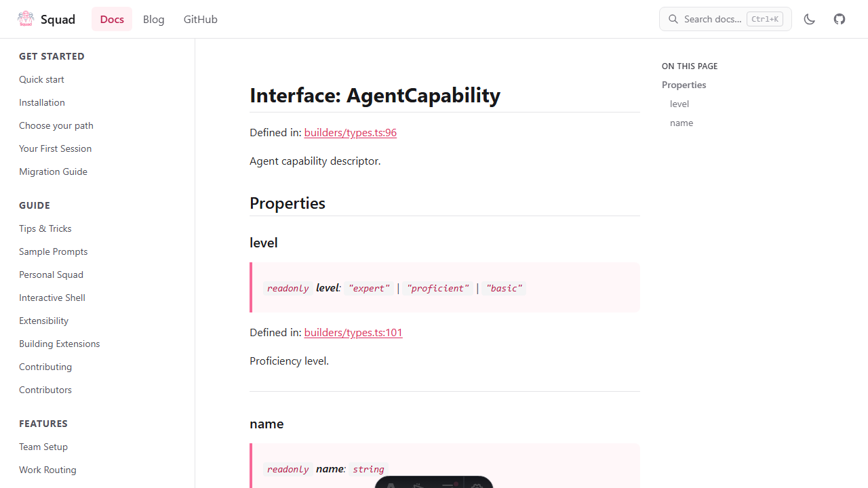Open Sample Prompts page

click(53, 251)
